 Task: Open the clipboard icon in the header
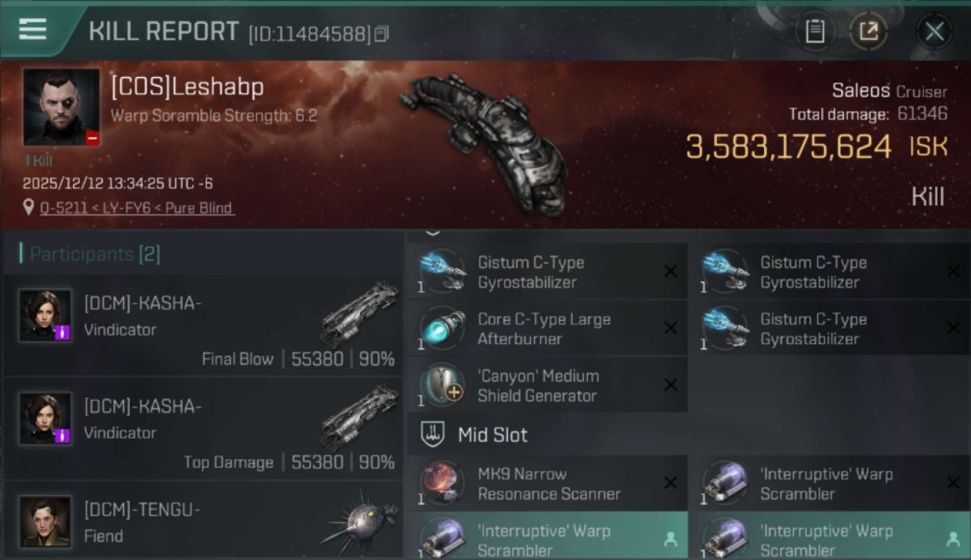click(814, 31)
